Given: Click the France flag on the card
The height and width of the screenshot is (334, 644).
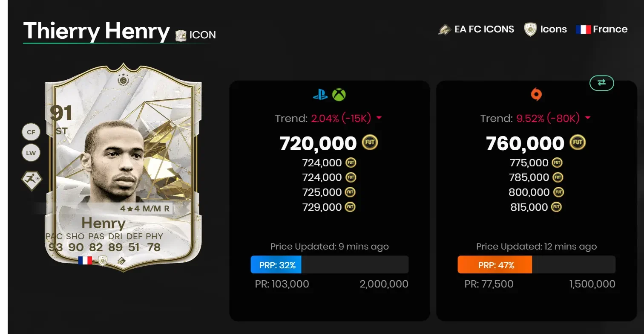Looking at the screenshot, I should pos(86,260).
